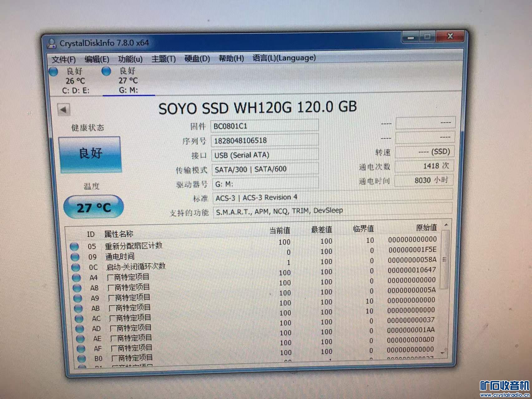532x399 pixels.
Task: Open the 功能(u) menu
Action: [x=130, y=59]
